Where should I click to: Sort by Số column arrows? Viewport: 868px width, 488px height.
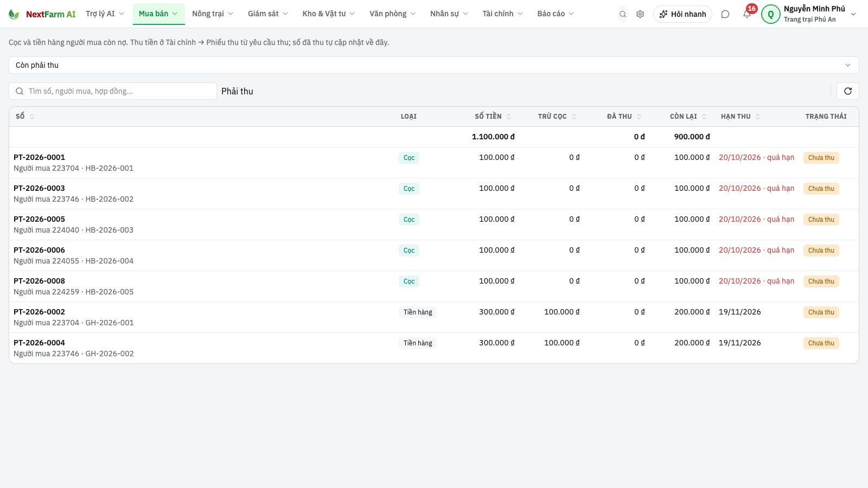click(x=32, y=117)
